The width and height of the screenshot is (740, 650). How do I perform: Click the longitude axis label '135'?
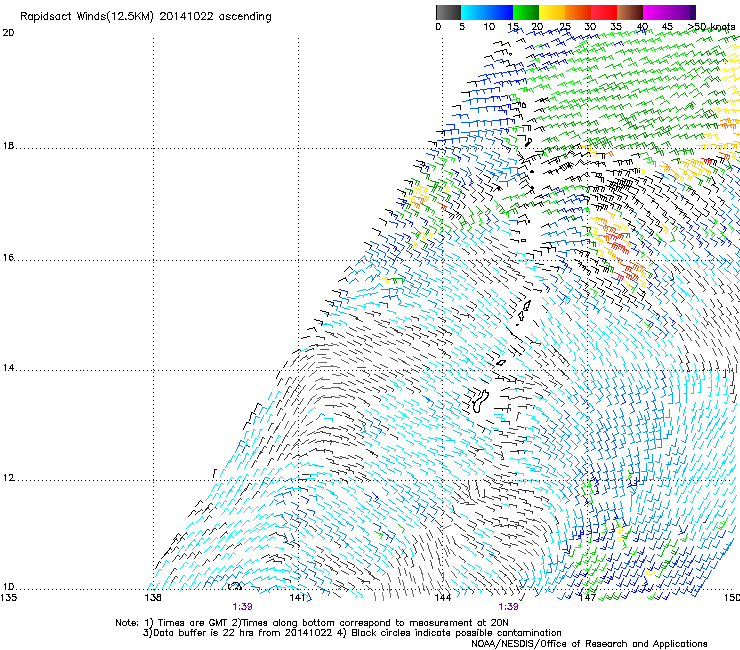click(8, 598)
